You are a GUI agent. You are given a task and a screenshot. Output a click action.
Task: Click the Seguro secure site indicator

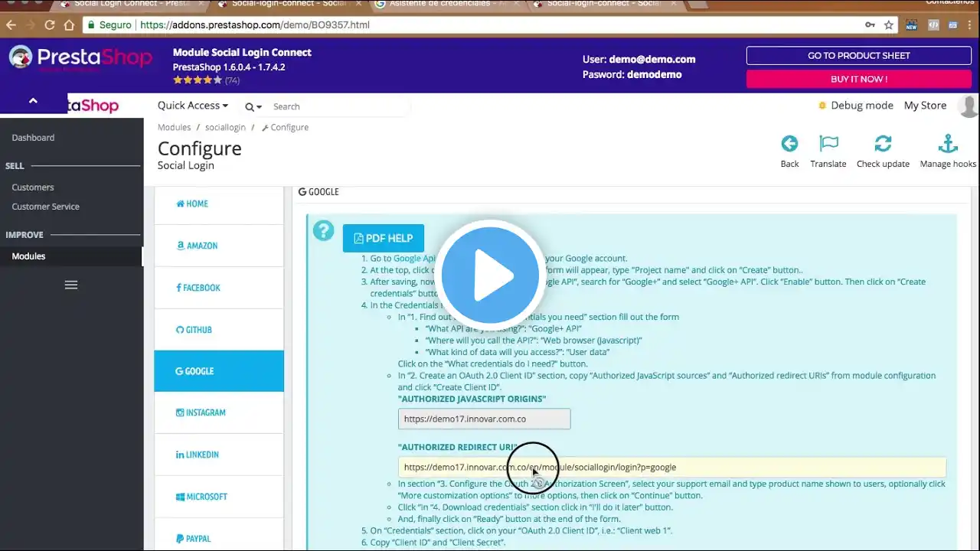point(109,24)
